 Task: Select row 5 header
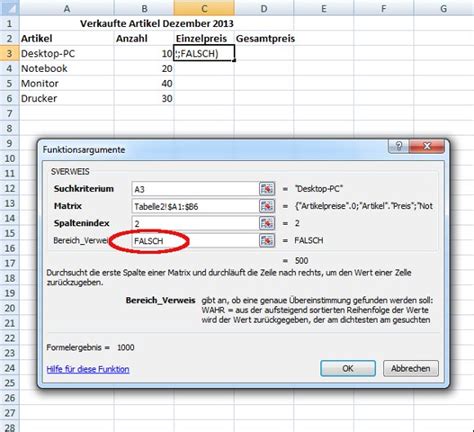pyautogui.click(x=10, y=83)
